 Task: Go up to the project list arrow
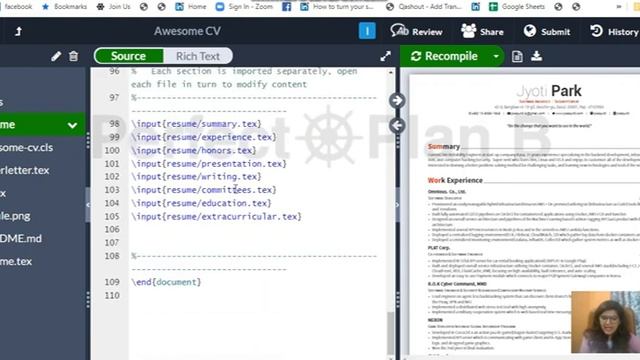[x=18, y=31]
